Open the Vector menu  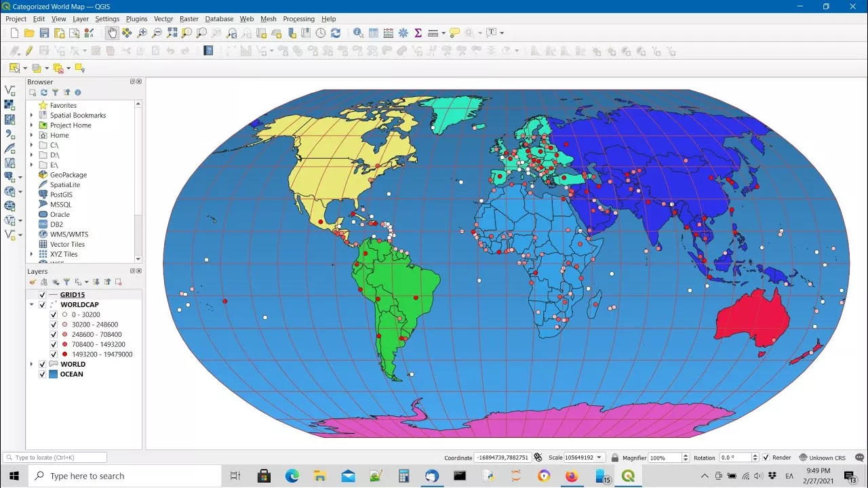163,19
